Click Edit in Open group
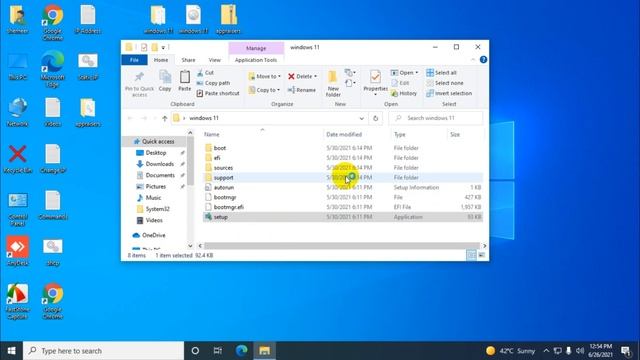The image size is (640, 360). click(400, 83)
